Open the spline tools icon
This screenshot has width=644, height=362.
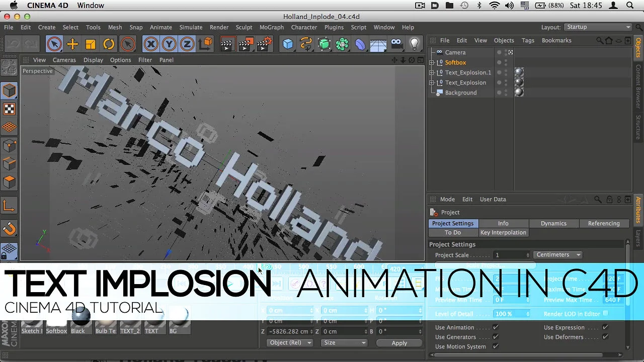click(x=306, y=44)
